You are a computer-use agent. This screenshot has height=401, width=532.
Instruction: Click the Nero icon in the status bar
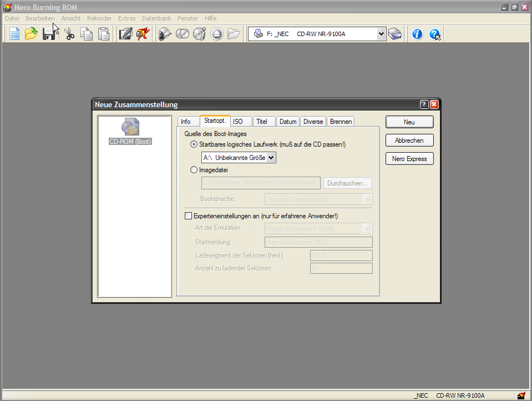pyautogui.click(x=521, y=395)
